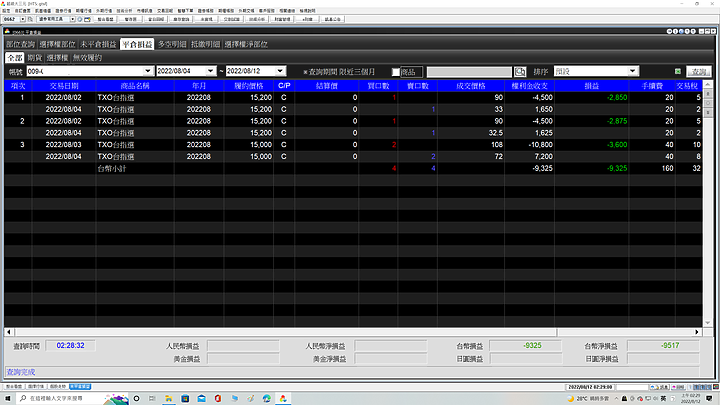Open the 排序 sort order dropdown
Viewport: 720px width, 405px height.
coord(633,71)
